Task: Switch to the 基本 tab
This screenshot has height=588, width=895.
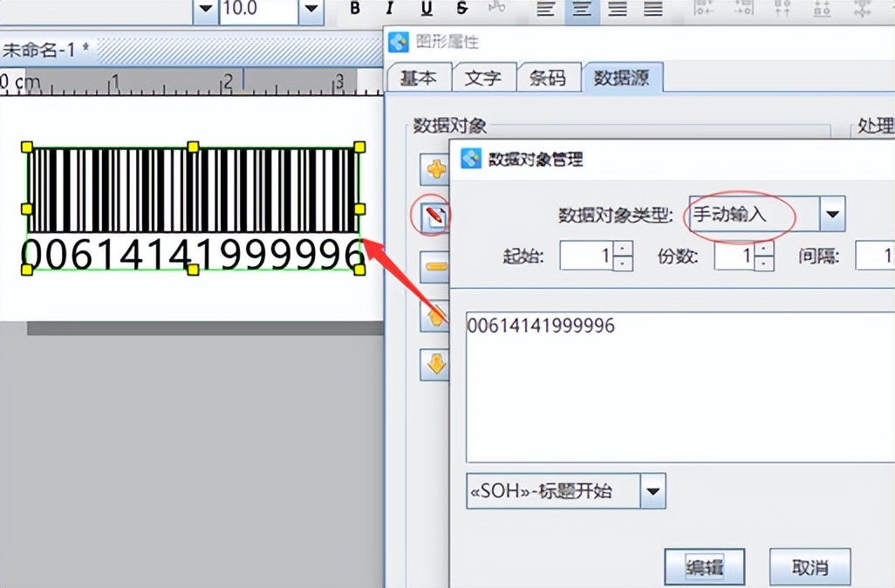Action: pyautogui.click(x=419, y=77)
